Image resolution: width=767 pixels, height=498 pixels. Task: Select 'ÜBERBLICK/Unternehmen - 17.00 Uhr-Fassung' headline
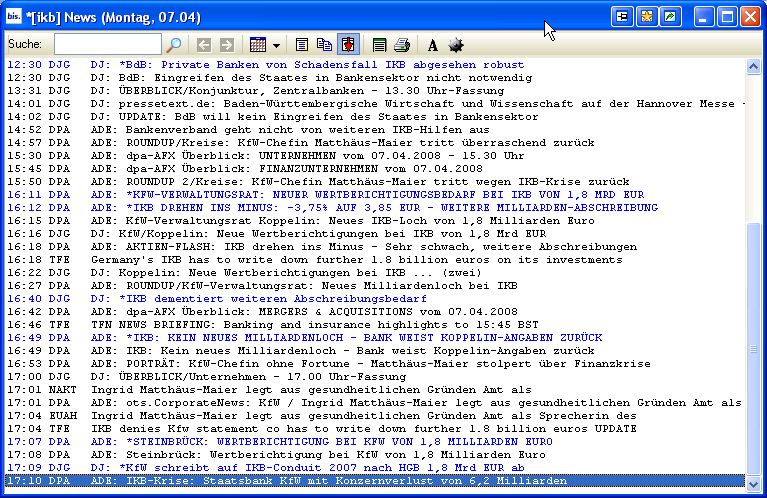375,377
